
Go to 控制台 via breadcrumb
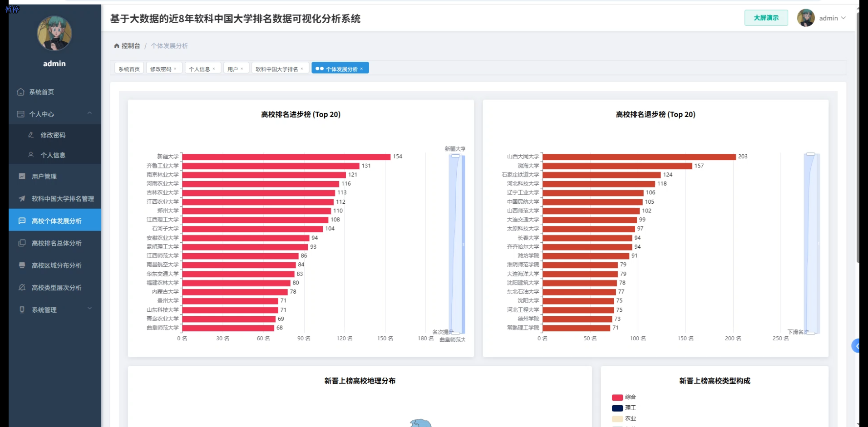coord(131,46)
